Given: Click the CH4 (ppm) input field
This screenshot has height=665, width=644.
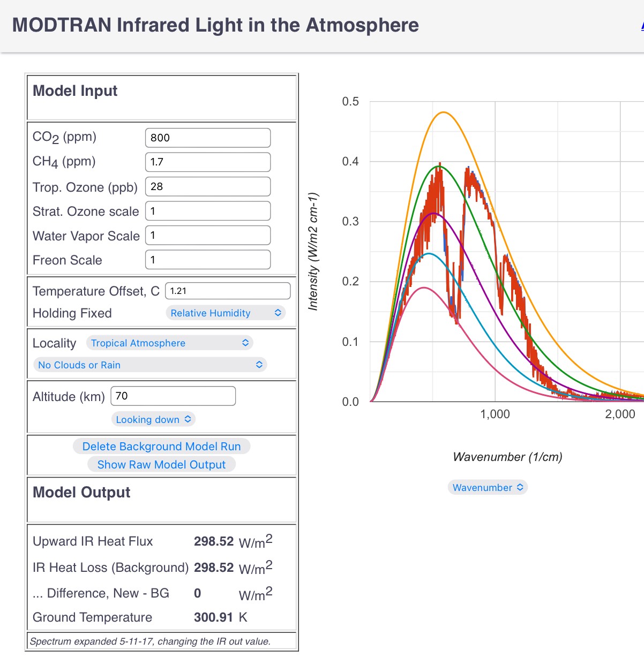Looking at the screenshot, I should (207, 162).
